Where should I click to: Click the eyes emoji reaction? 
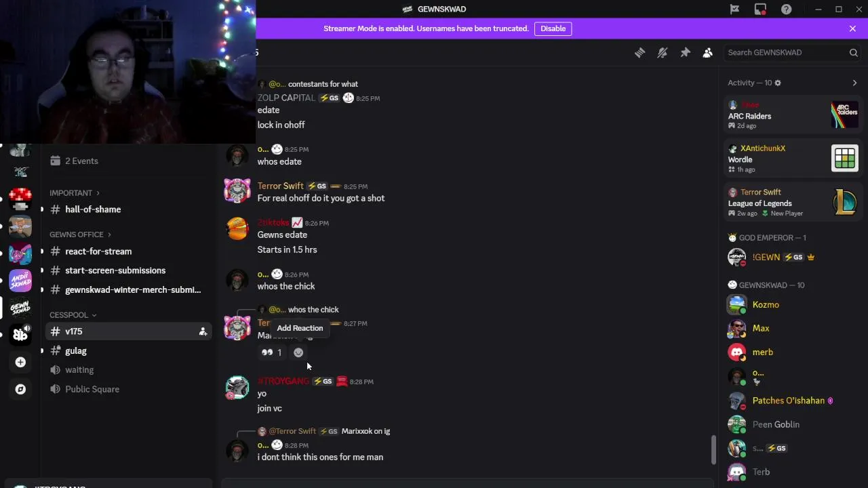tap(271, 352)
